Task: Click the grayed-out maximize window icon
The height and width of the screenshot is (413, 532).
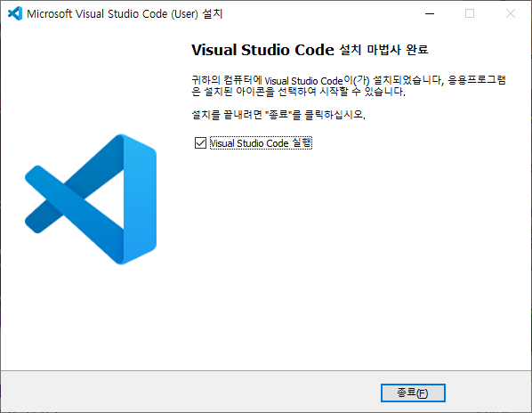Action: tap(470, 13)
